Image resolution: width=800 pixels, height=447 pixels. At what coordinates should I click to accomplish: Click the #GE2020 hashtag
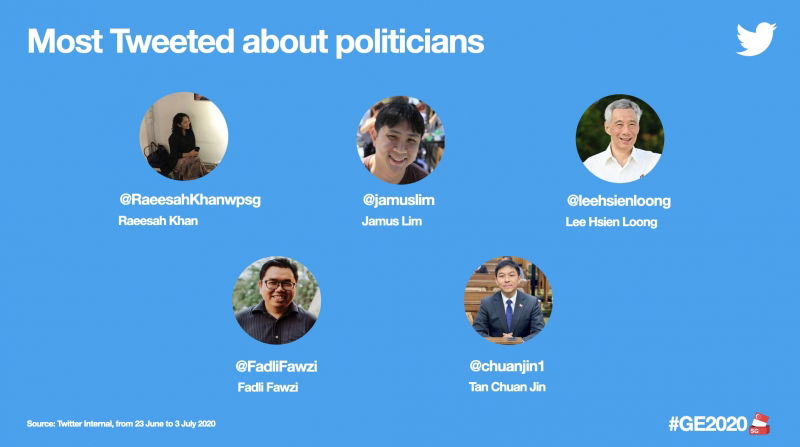[708, 423]
